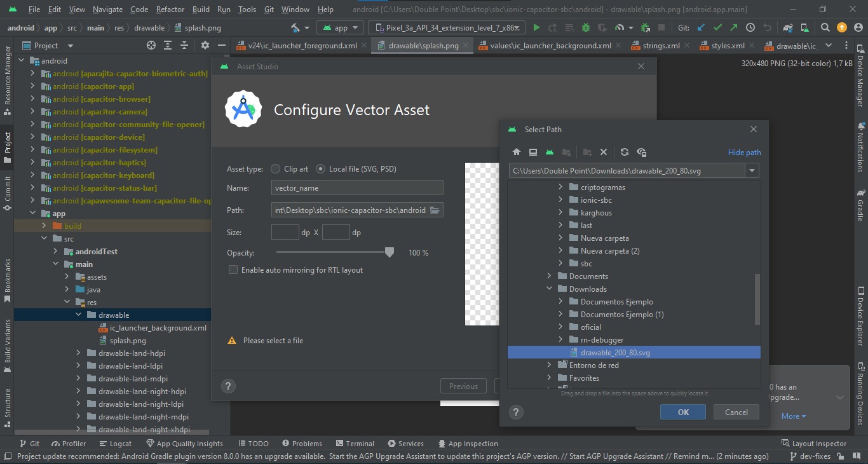Screen dimensions: 868x464
Task: Open the path history dropdown in Select Path
Action: point(753,170)
